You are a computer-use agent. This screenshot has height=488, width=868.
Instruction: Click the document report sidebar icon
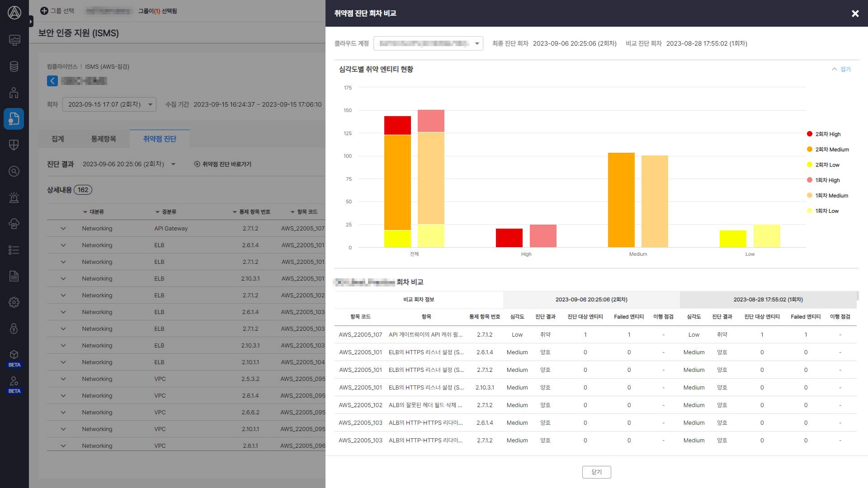(x=14, y=276)
